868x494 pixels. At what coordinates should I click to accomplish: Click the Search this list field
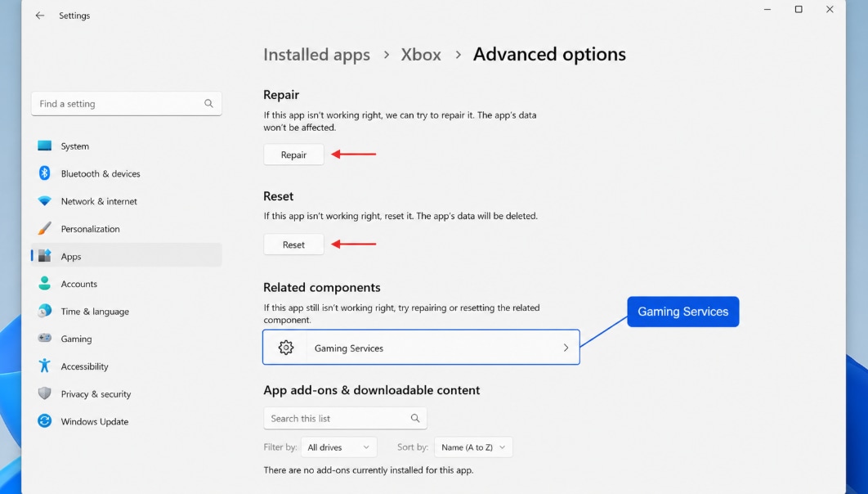[x=345, y=418]
